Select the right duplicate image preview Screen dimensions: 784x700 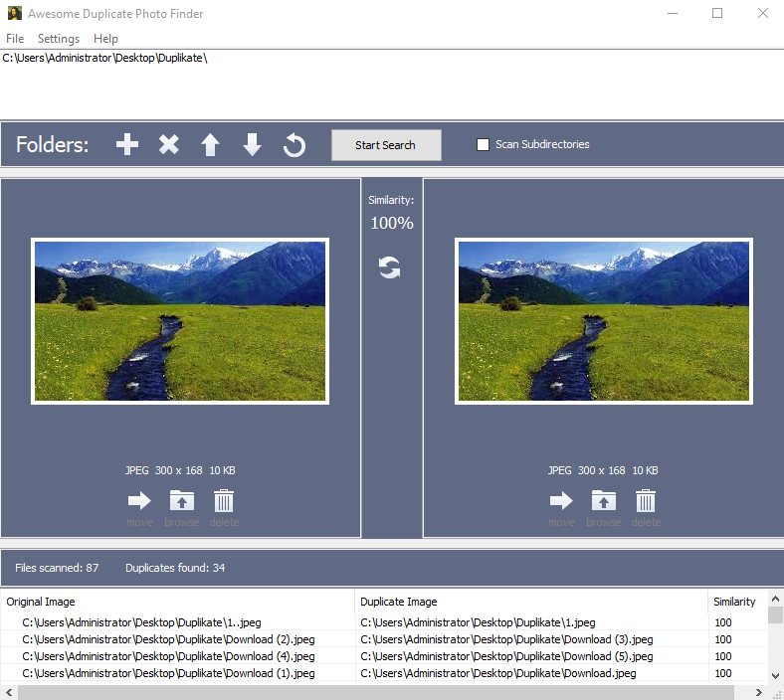tap(604, 321)
